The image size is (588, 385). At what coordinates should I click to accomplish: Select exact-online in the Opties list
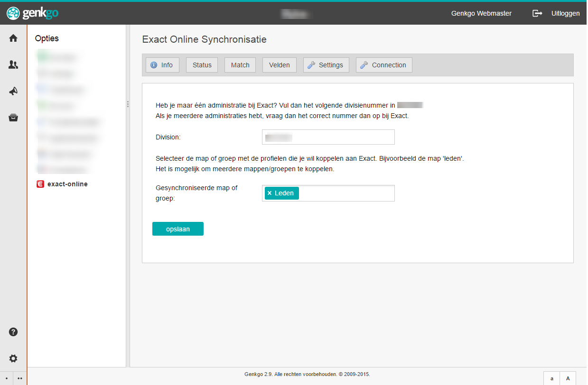67,184
